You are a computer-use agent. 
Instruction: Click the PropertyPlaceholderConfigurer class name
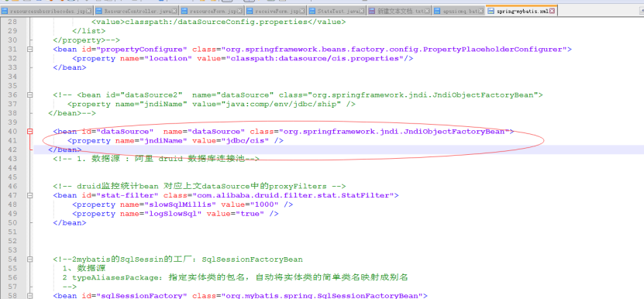point(492,50)
